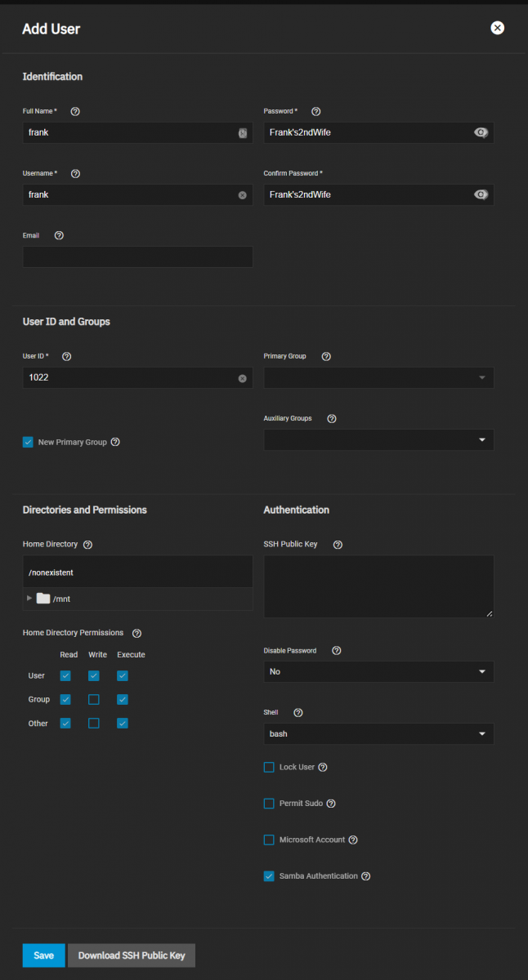Open the Shell dropdown showing bash
This screenshot has width=528, height=980.
[x=378, y=733]
